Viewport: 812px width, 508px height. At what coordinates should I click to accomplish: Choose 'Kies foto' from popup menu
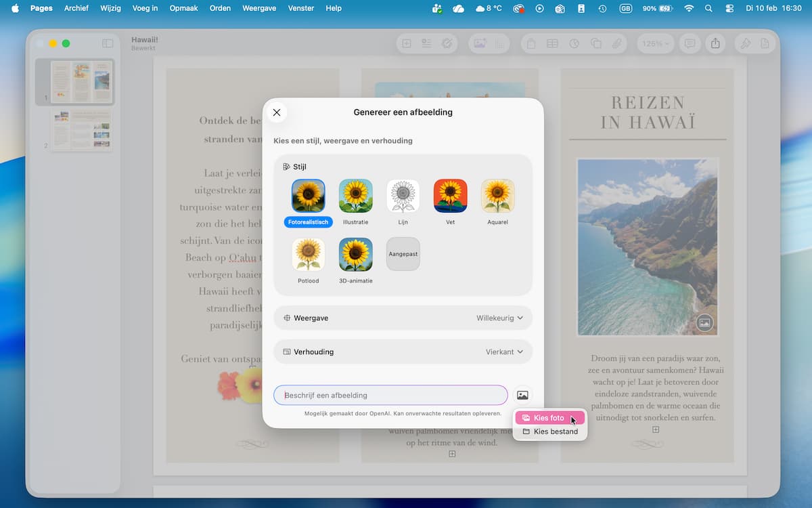[x=549, y=418]
